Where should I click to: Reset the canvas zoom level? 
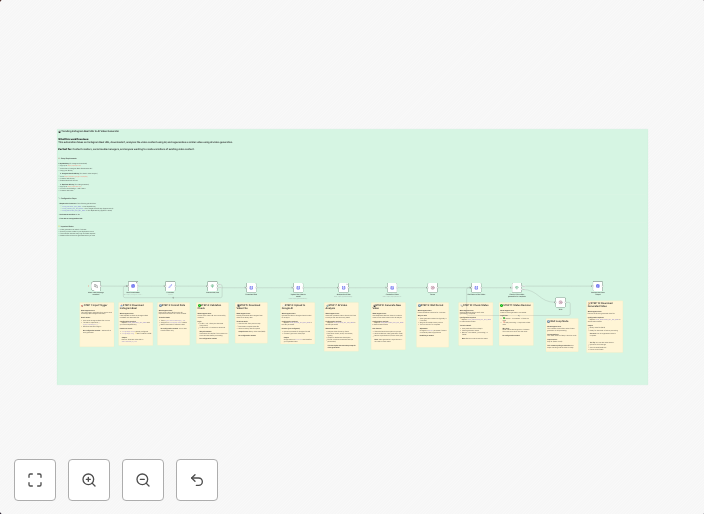pyautogui.click(x=197, y=480)
